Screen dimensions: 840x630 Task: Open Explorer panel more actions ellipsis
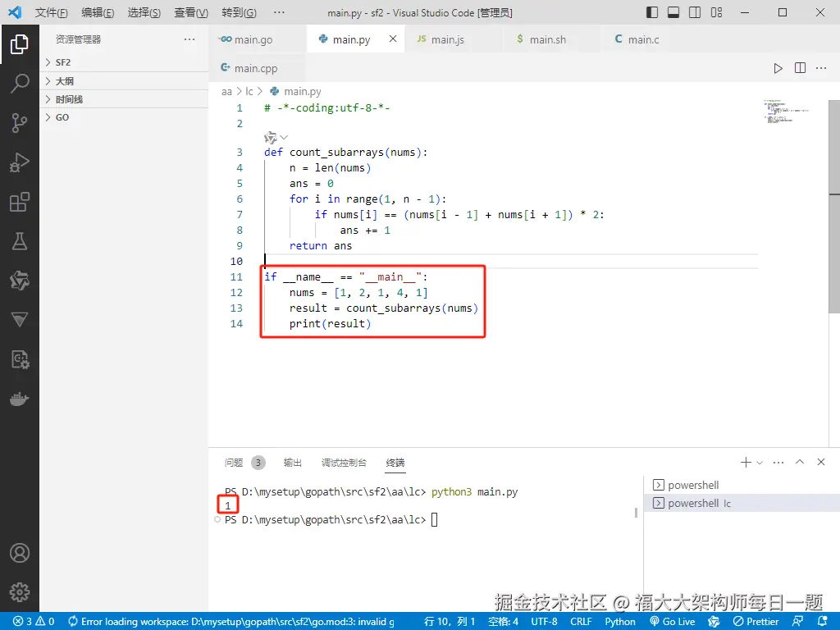click(x=189, y=39)
